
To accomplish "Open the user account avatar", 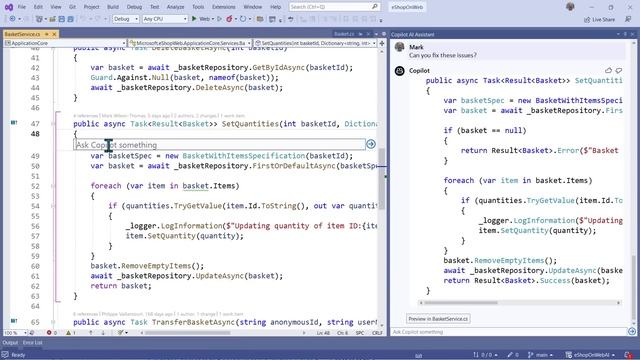I will [x=570, y=7].
